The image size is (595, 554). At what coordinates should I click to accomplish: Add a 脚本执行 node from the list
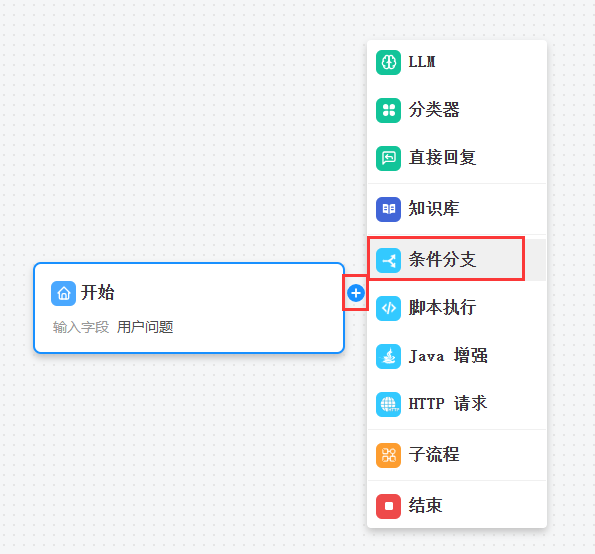pyautogui.click(x=457, y=308)
